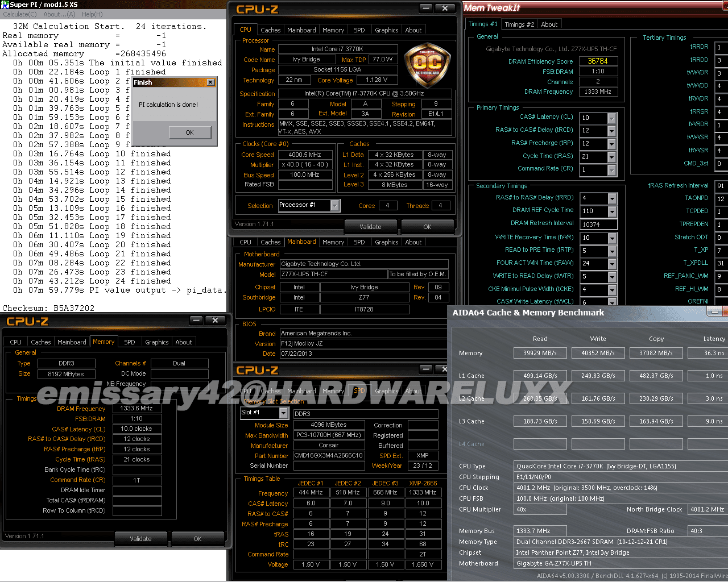
Task: Open CPU tab in CPU-Z Memory window
Action: (16, 342)
